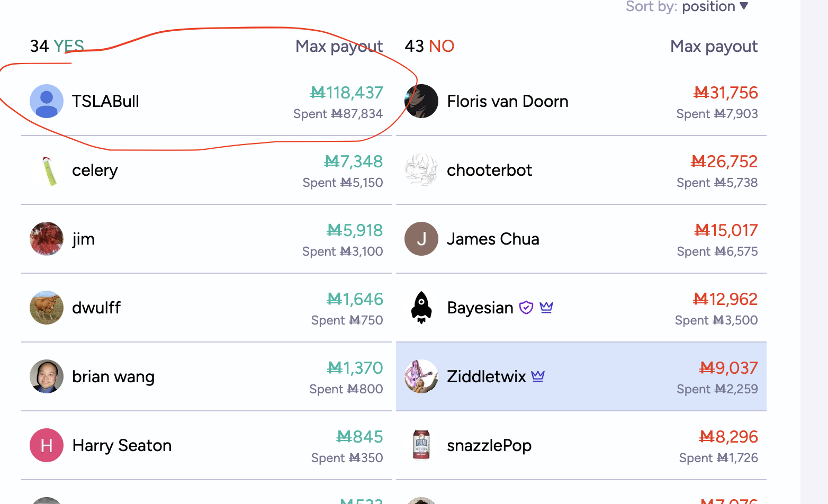Click celery's green stalk avatar
The width and height of the screenshot is (828, 504).
pyautogui.click(x=47, y=170)
